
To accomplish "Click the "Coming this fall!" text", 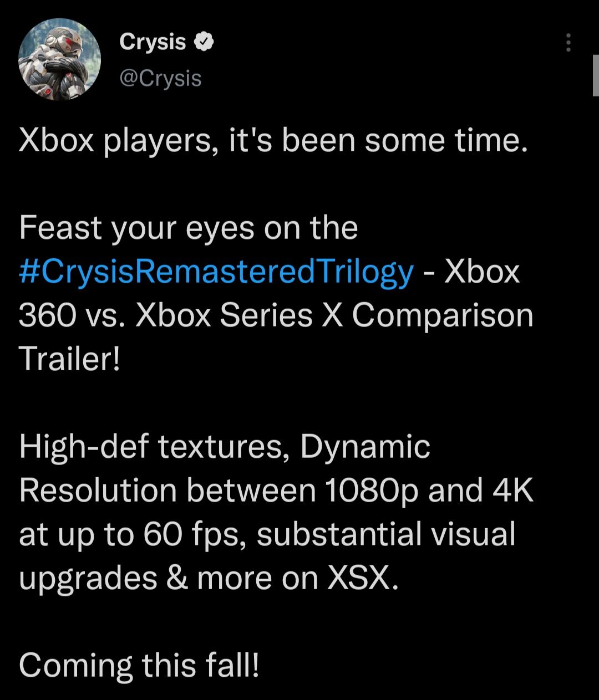I will 139,665.
